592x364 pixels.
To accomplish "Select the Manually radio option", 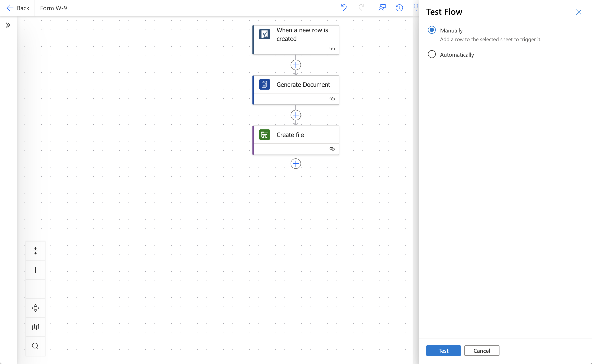I will click(x=432, y=30).
